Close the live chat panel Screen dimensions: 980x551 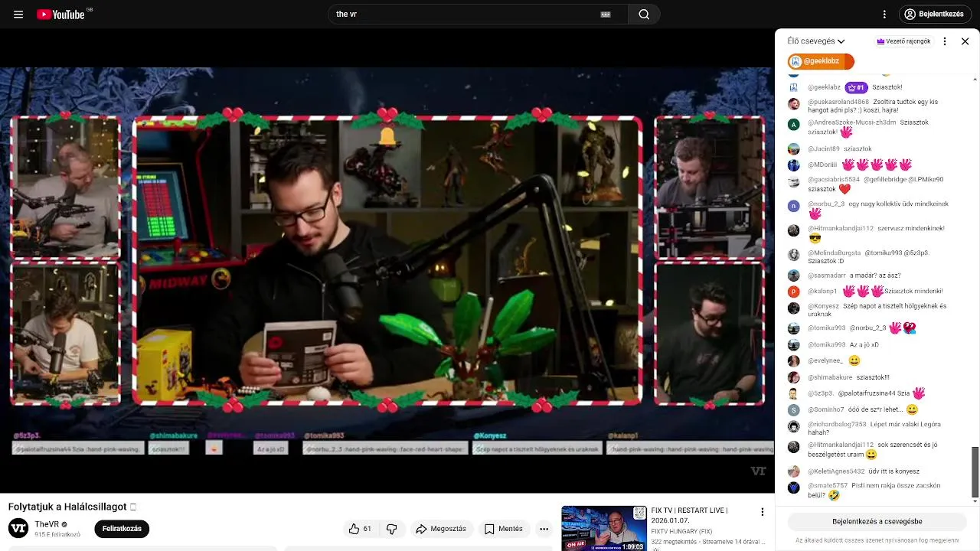point(965,41)
